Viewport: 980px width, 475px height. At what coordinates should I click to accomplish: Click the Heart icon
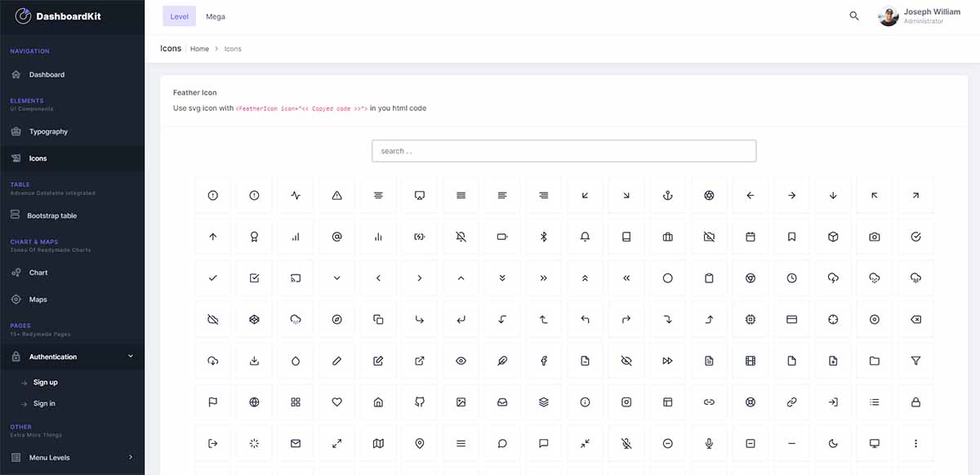336,402
